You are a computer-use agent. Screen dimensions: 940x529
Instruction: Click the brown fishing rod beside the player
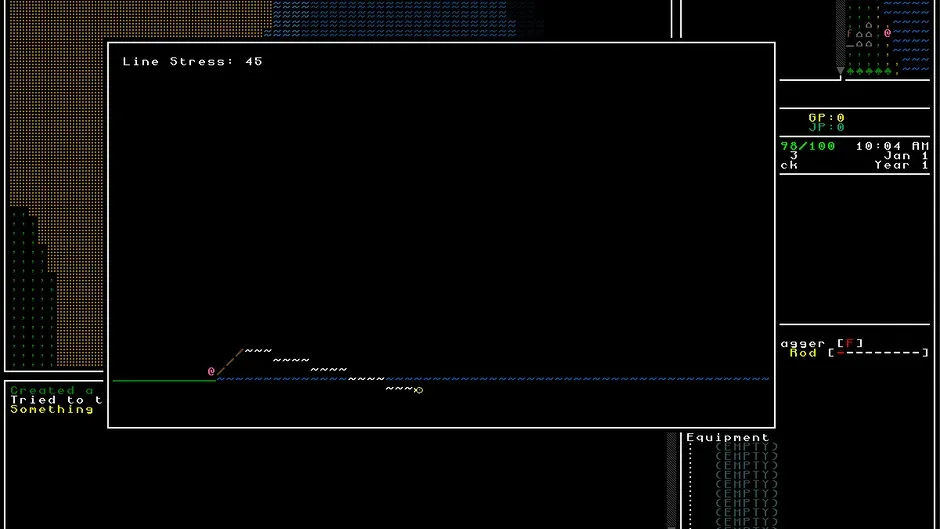(x=230, y=362)
